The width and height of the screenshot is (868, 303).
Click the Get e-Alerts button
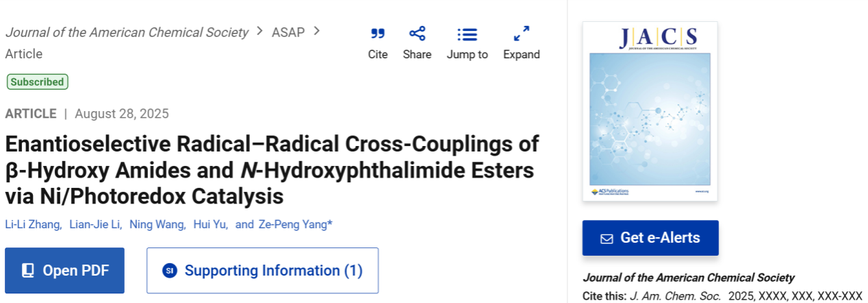pyautogui.click(x=650, y=238)
